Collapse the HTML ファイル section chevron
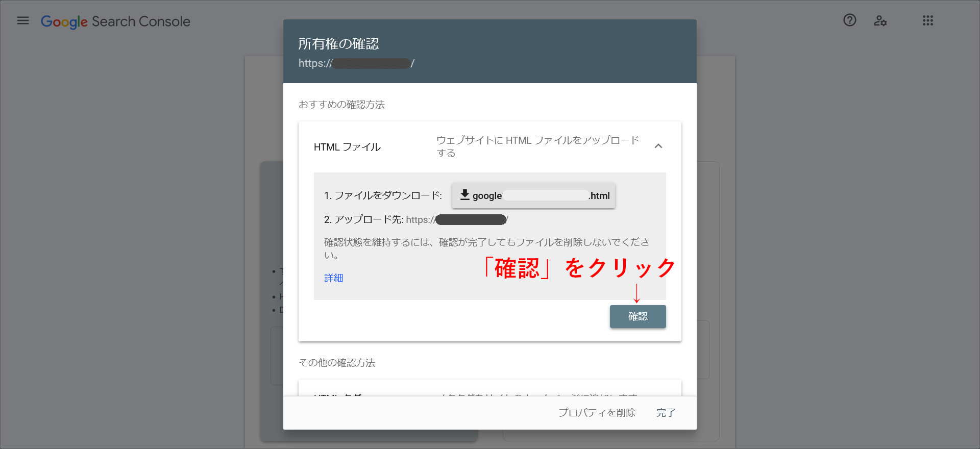Image resolution: width=980 pixels, height=449 pixels. coord(658,146)
